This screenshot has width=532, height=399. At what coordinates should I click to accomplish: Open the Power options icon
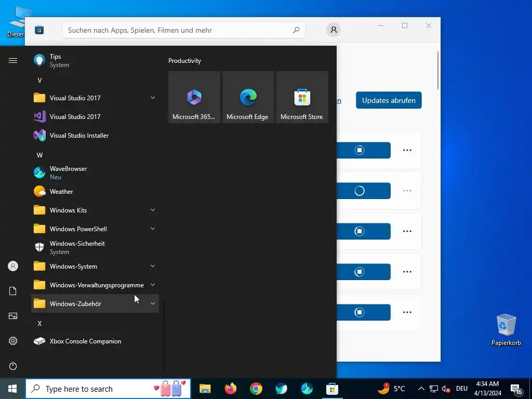[x=13, y=366]
